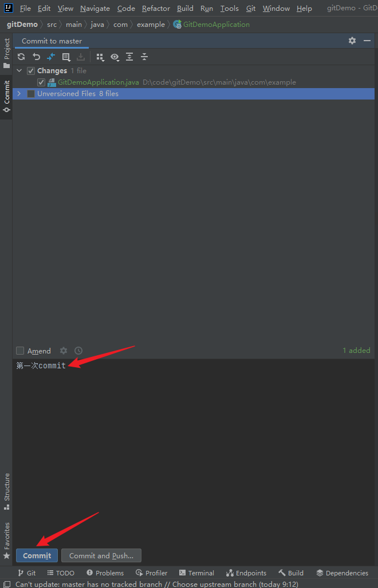This screenshot has width=378, height=588.
Task: Click the eye View Options icon
Action: pyautogui.click(x=115, y=57)
